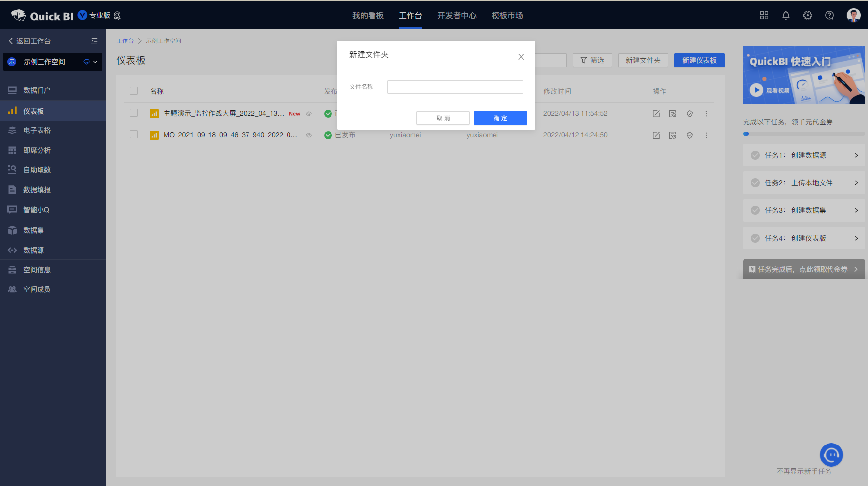
Task: Check the select-all checkbox in table header
Action: (x=134, y=91)
